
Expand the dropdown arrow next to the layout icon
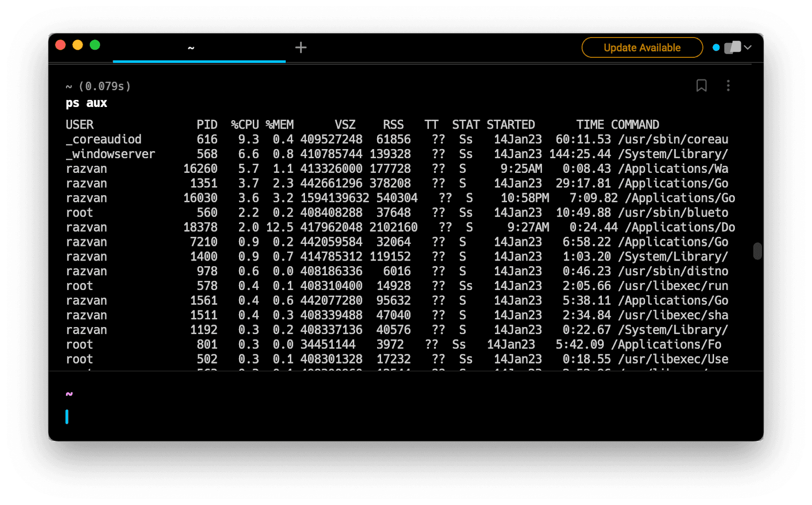(x=748, y=47)
